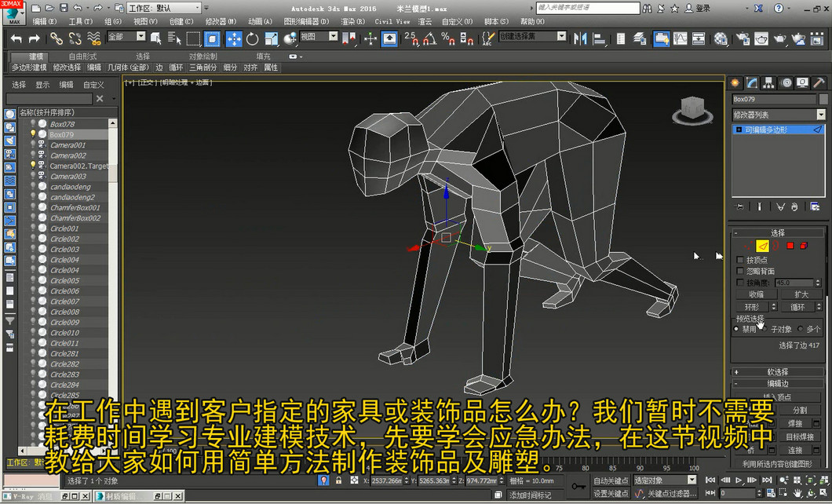Screen dimensions: 832x504
Task: Open the 全部 selection filter dropdown
Action: pos(126,37)
